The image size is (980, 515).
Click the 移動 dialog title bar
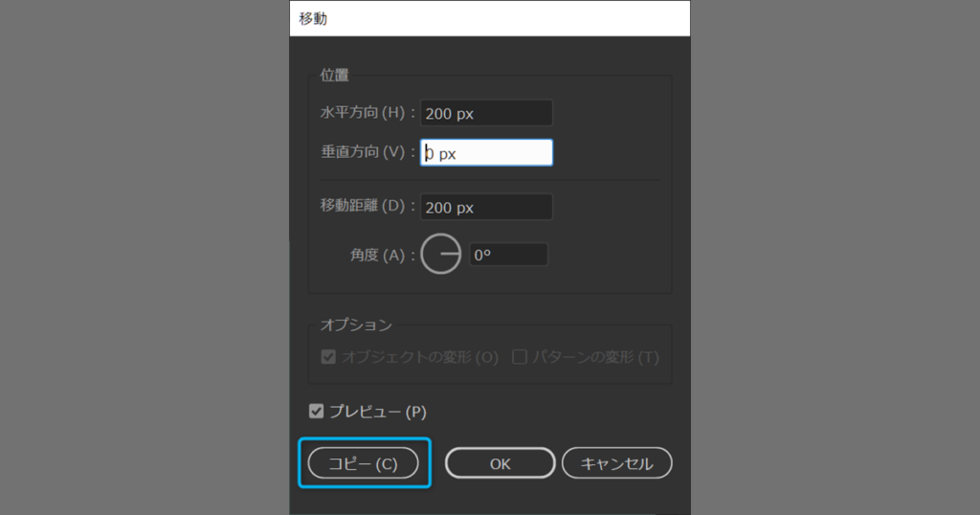coord(489,18)
